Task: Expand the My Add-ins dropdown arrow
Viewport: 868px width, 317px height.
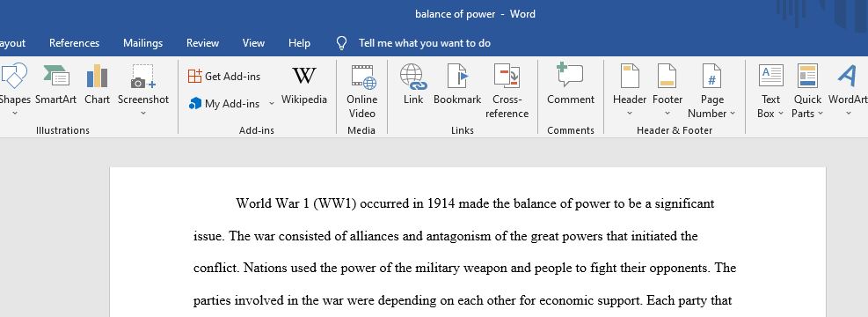Action: [x=271, y=104]
